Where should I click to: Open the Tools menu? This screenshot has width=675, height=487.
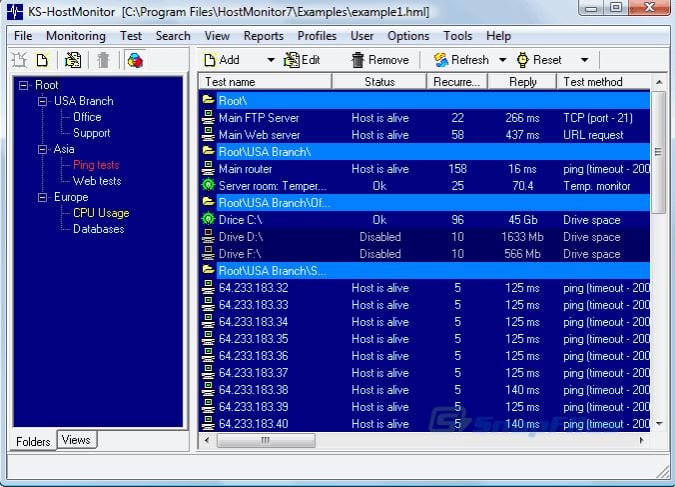(458, 36)
